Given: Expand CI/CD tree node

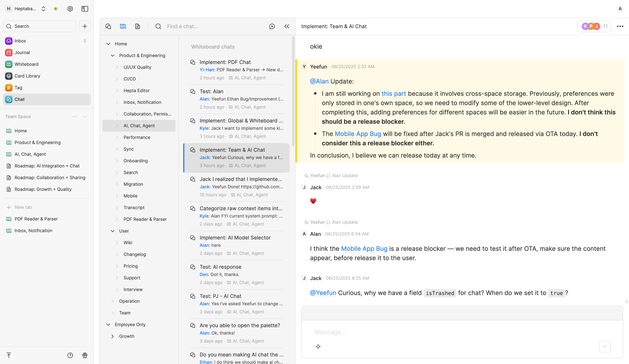Looking at the screenshot, I should (117, 79).
